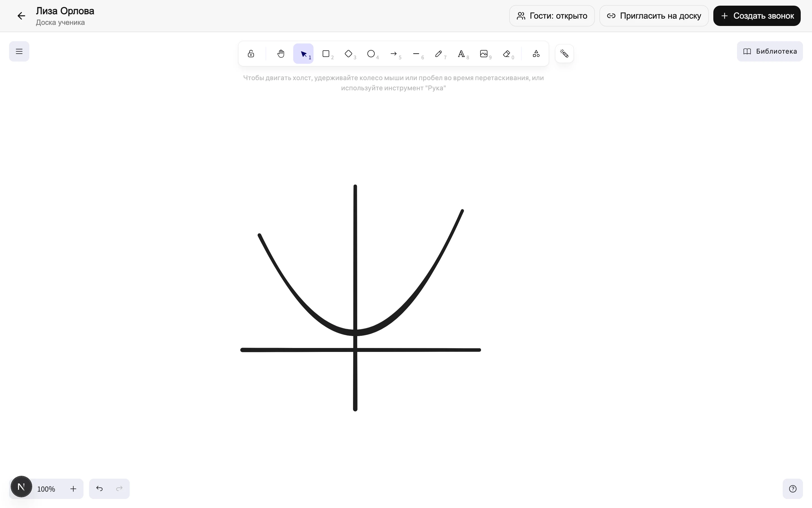Open the hamburger main menu
The image size is (812, 508).
click(x=19, y=51)
